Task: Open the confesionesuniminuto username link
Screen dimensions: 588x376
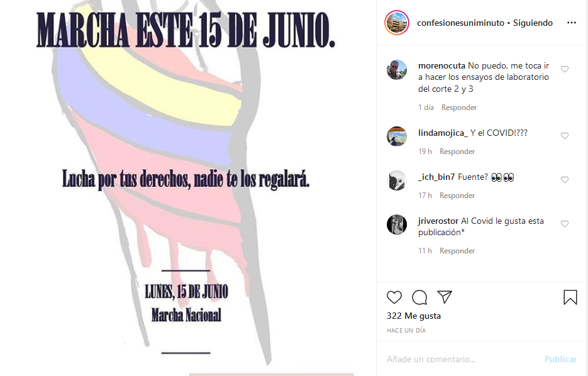Action: [460, 23]
